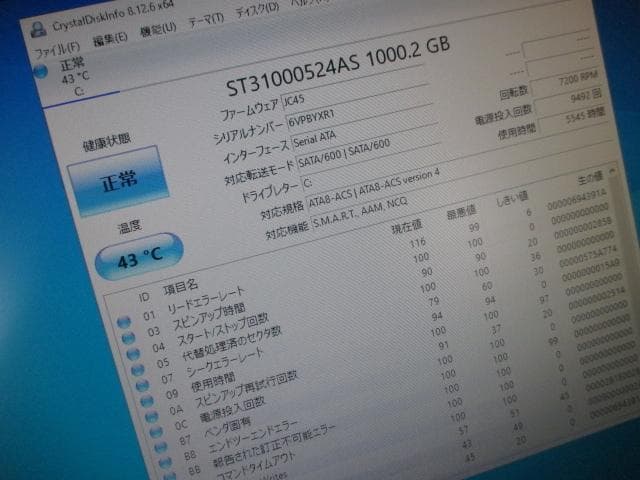The height and width of the screenshot is (480, 640).
Task: Click the power on count value 9492 回
Action: (568, 101)
